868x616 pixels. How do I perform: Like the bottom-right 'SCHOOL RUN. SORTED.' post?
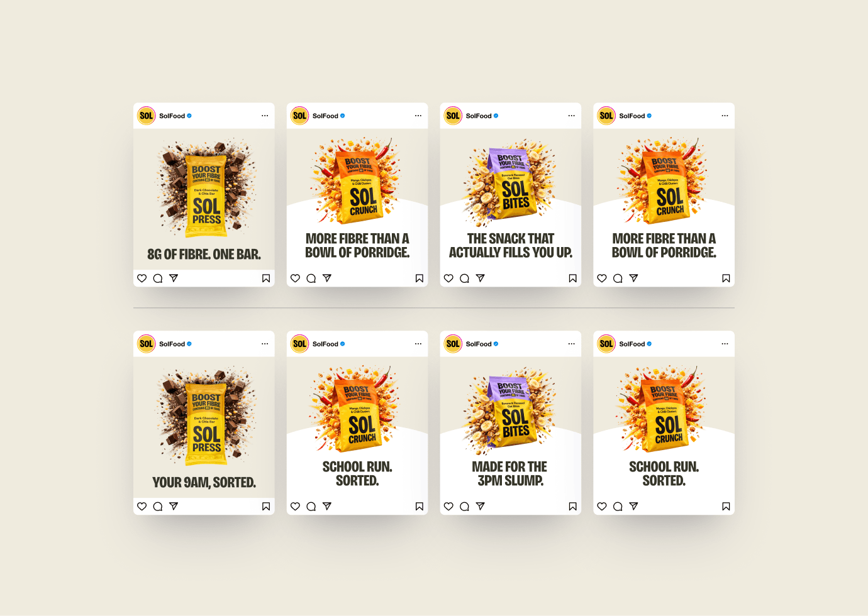click(x=602, y=507)
